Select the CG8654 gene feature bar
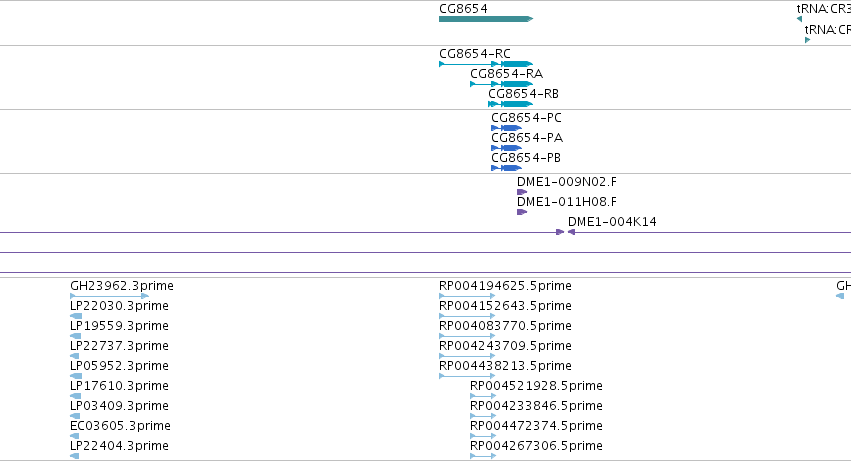This screenshot has width=851, height=461. 486,19
